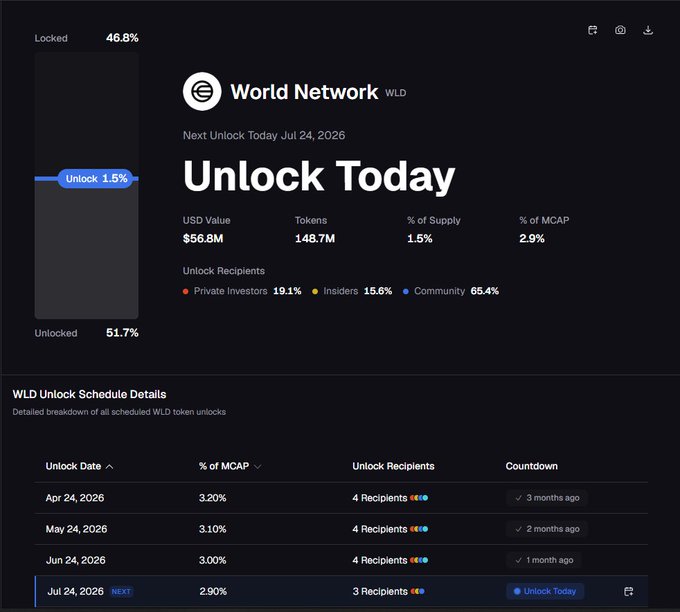
Task: Click the large Unlock Today heading
Action: click(319, 176)
